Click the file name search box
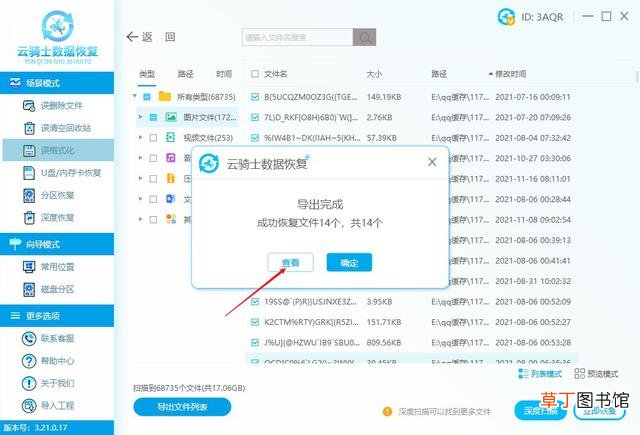Viewport: 640px width, 435px height. coord(297,38)
